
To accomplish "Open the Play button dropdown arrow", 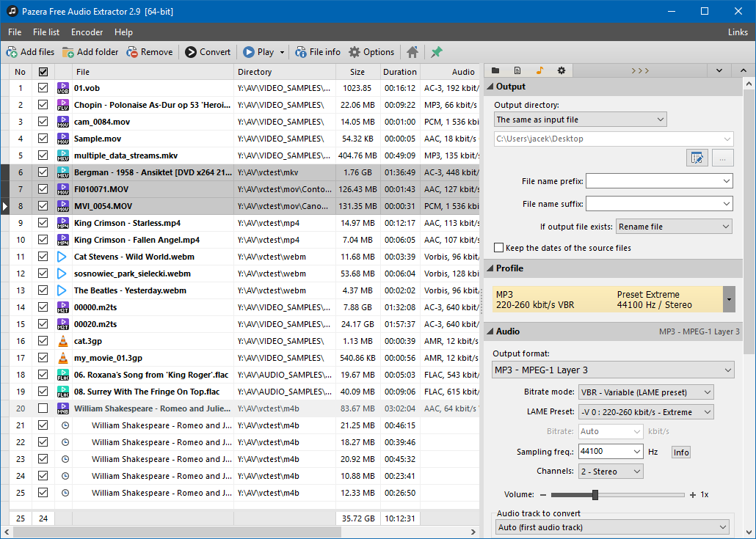I will click(x=282, y=52).
